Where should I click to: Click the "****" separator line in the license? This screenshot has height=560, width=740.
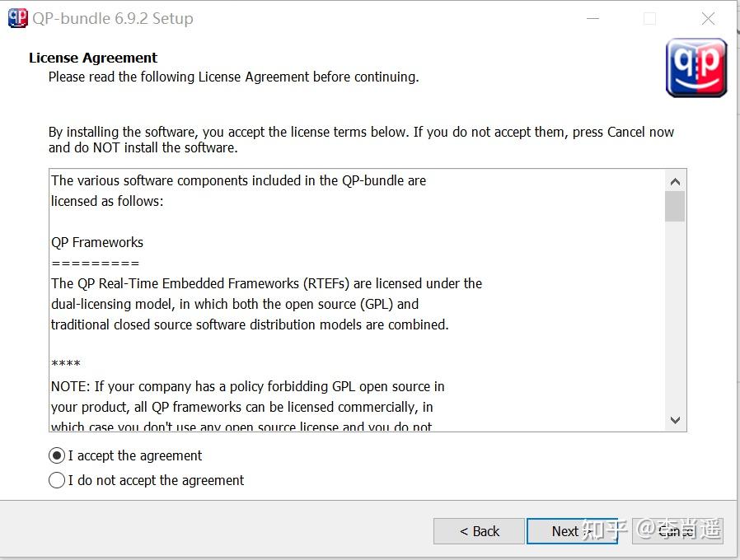66,364
